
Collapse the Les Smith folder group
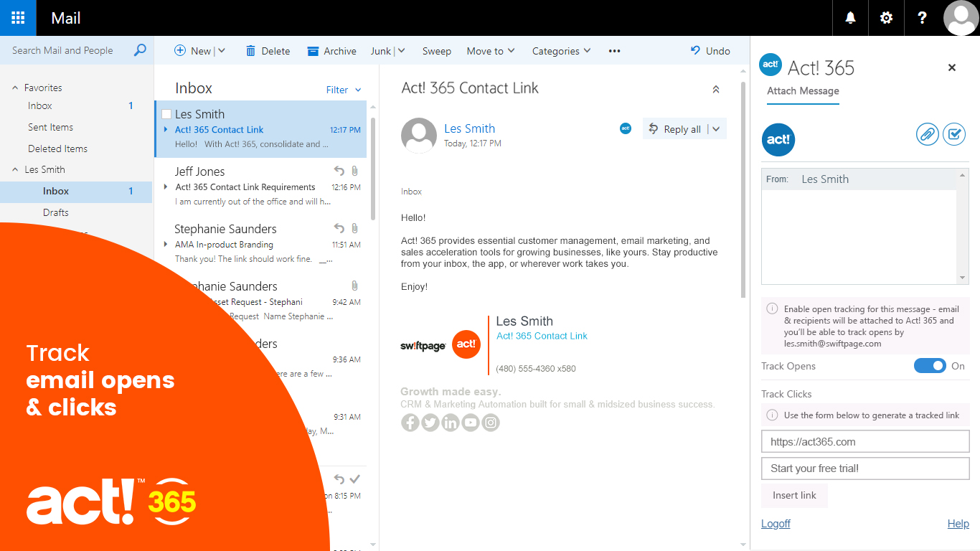pos(15,170)
